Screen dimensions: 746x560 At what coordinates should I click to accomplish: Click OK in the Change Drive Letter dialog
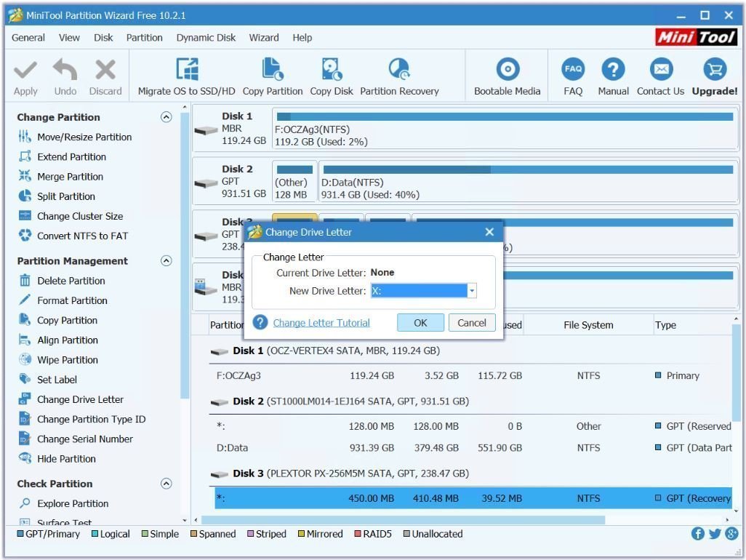tap(420, 322)
